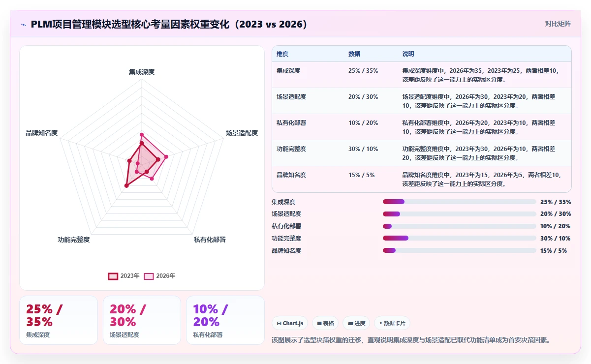The width and height of the screenshot is (591, 364).
Task: Click the 集成深度 radar axis label
Action: 142,72
